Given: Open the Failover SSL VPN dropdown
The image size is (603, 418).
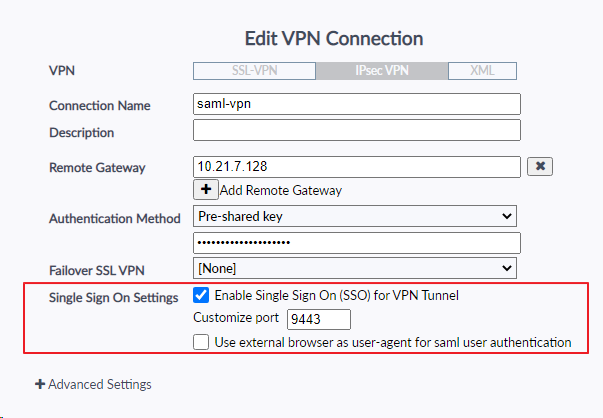Looking at the screenshot, I should click(356, 268).
